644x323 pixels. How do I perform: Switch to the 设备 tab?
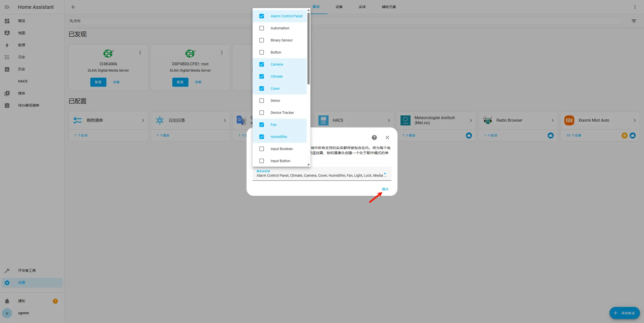point(339,7)
